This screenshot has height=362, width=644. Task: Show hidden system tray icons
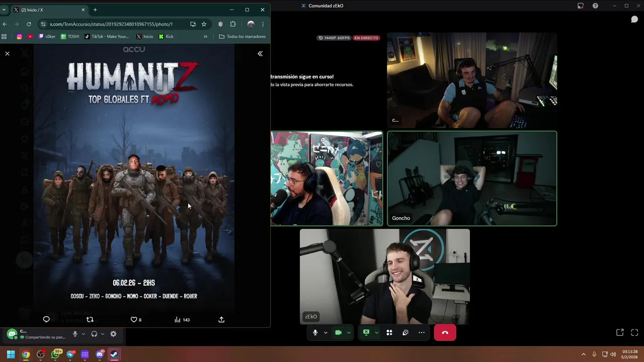point(583,354)
